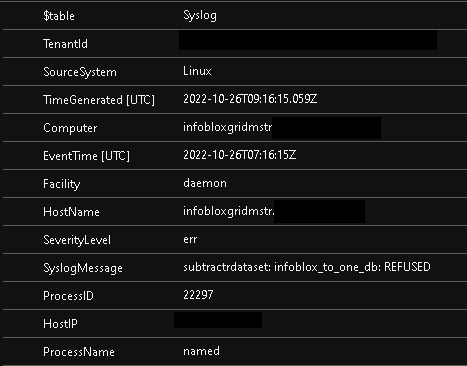Click the Computer field label
The width and height of the screenshot is (467, 366).
tap(70, 128)
